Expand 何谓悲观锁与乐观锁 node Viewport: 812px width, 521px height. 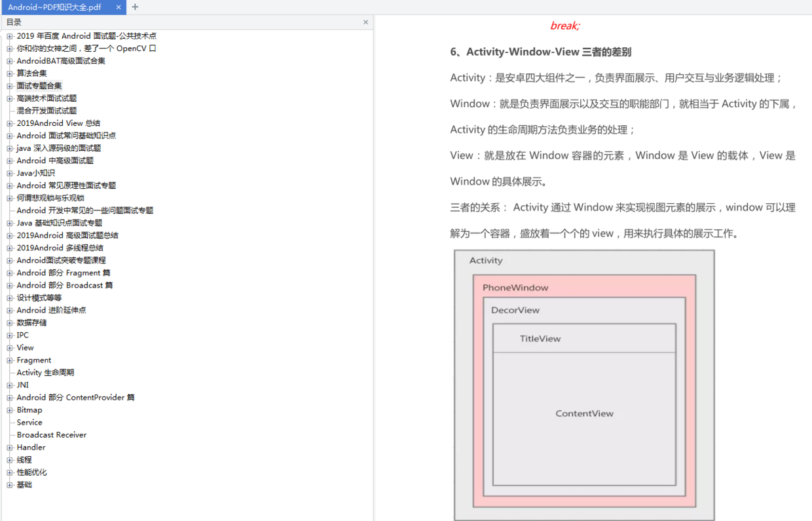coord(10,198)
